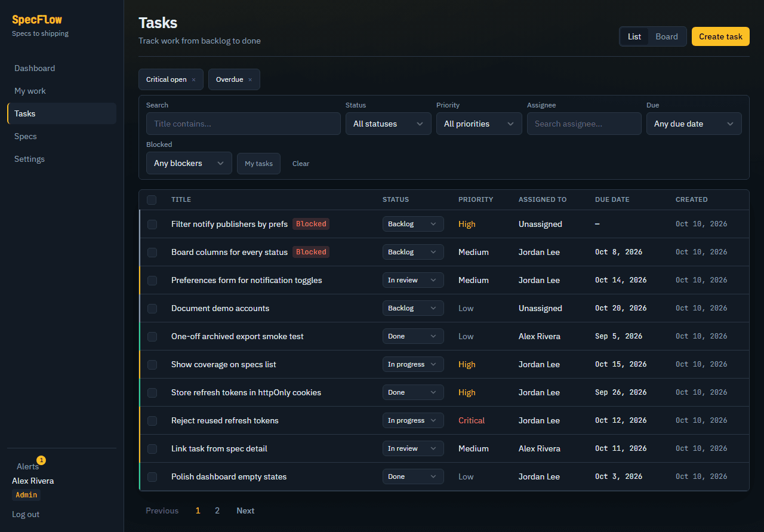Image resolution: width=764 pixels, height=532 pixels.
Task: Click the Sep 5, 2026 due date
Action: [619, 336]
